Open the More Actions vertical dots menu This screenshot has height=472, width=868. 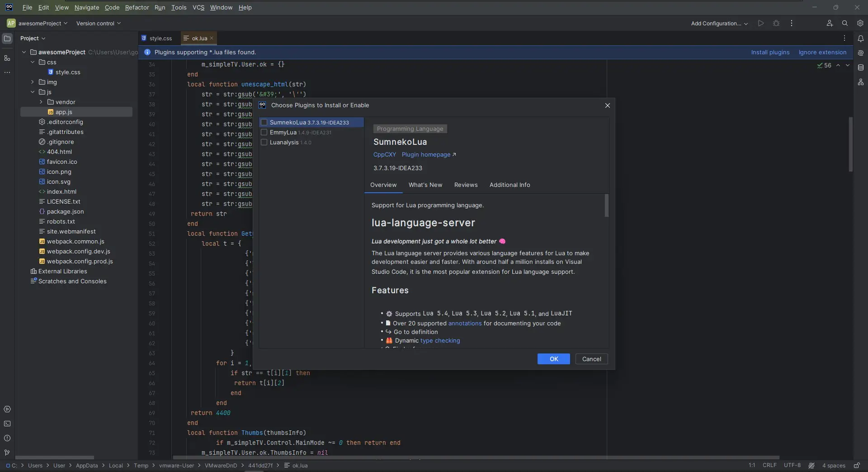click(791, 23)
